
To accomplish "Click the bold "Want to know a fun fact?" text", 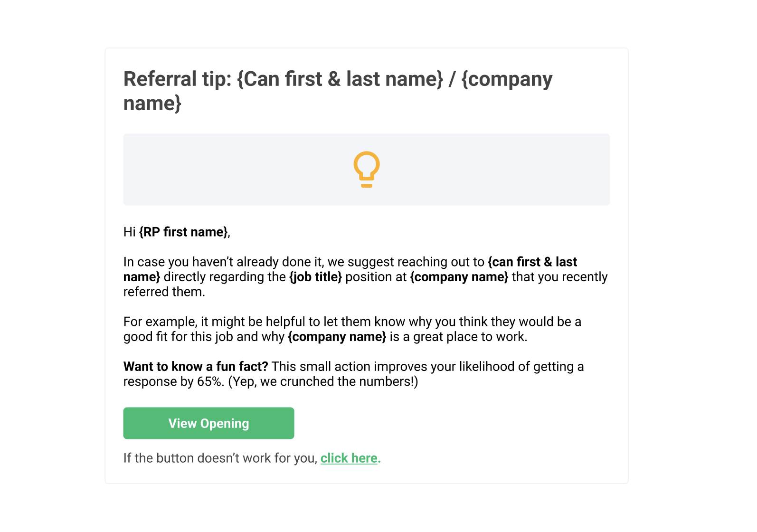I will [196, 367].
